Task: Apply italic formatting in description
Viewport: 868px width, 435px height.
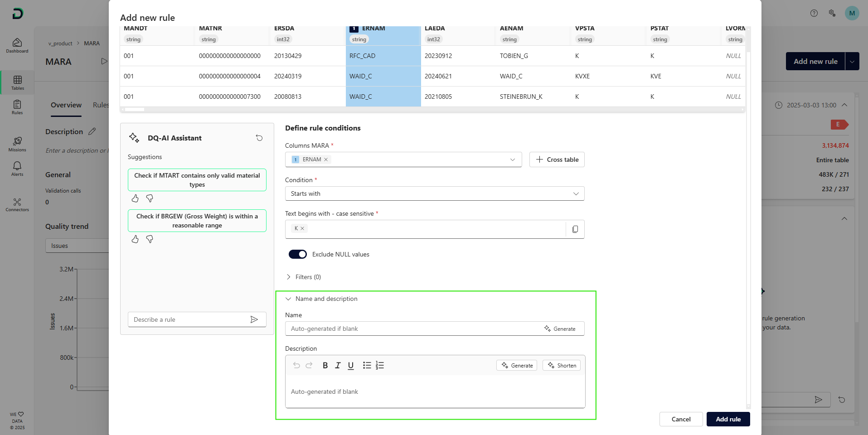Action: (x=338, y=365)
